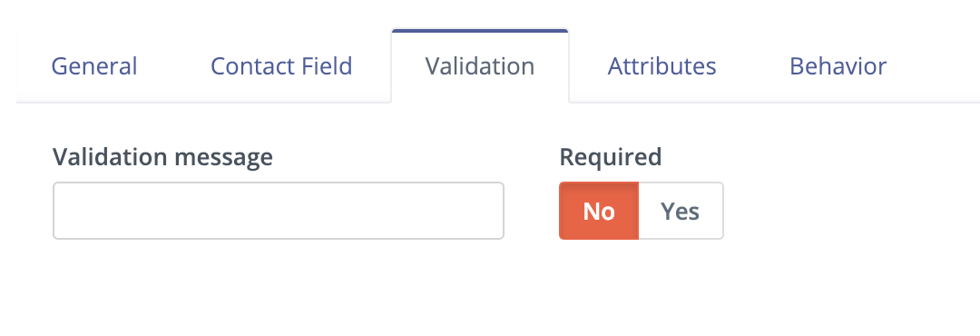Viewport: 980px width, 336px height.
Task: Set Required to Yes
Action: pyautogui.click(x=680, y=211)
